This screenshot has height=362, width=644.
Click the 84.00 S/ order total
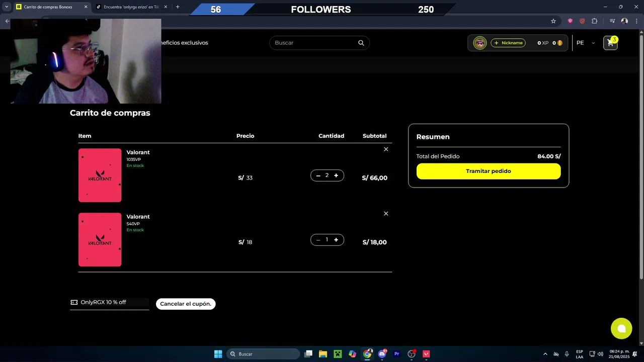pyautogui.click(x=549, y=156)
